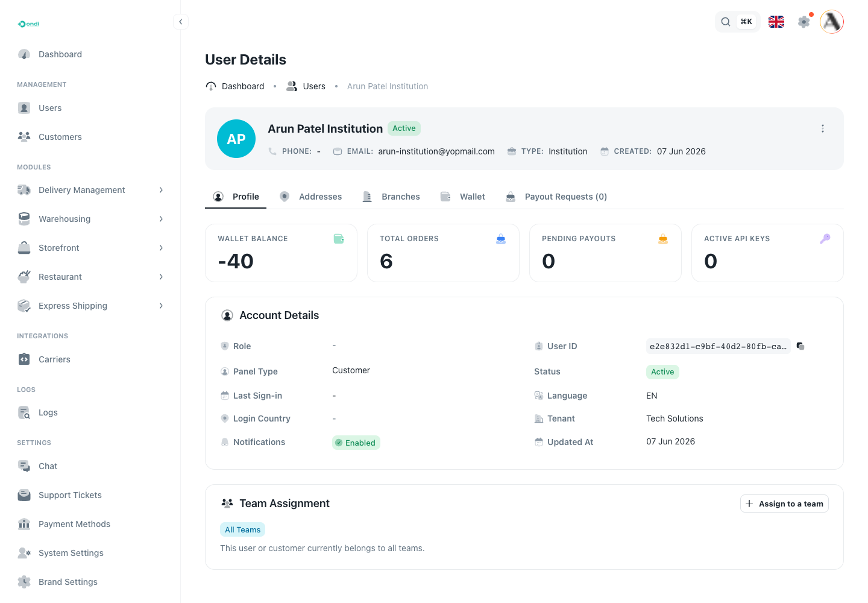Image resolution: width=868 pixels, height=603 pixels.
Task: Select the Profile tab
Action: coord(236,197)
